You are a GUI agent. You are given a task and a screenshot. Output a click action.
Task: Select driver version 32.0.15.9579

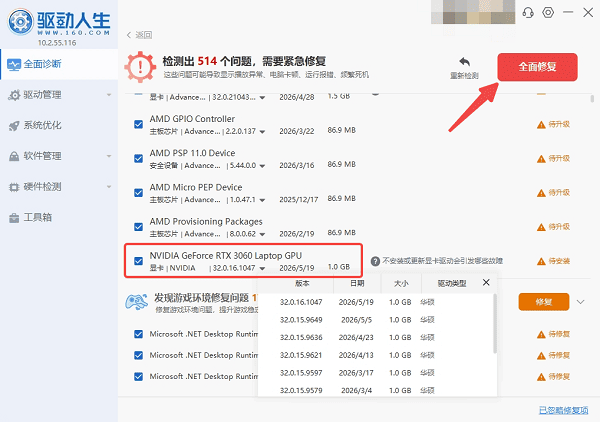point(377,391)
